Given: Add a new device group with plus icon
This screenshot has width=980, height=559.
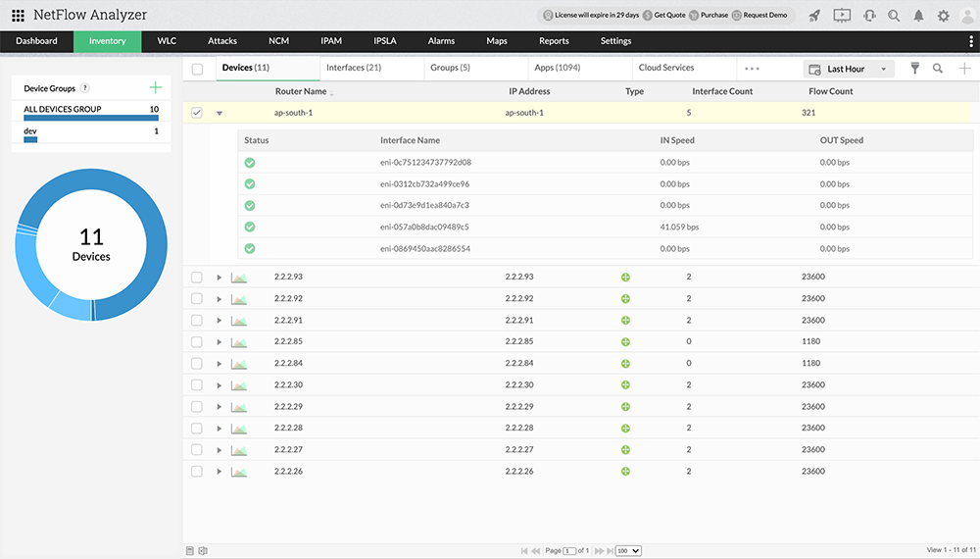Looking at the screenshot, I should point(155,88).
